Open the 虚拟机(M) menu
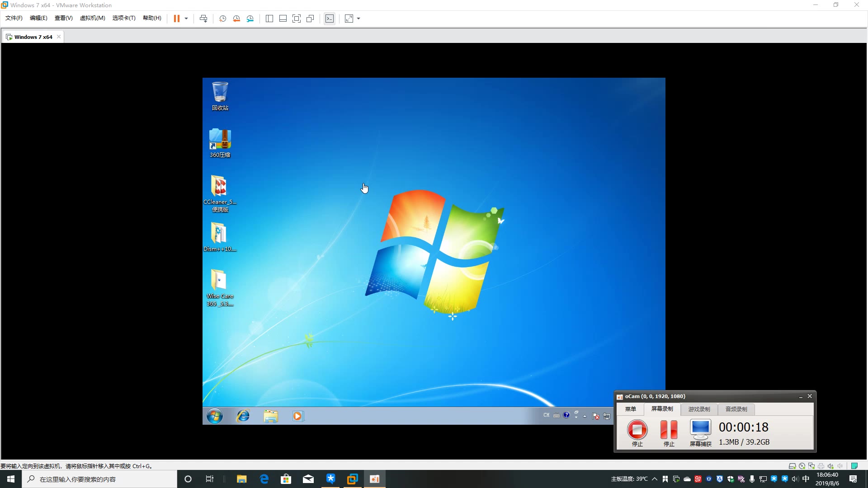This screenshot has width=868, height=488. coord(92,18)
